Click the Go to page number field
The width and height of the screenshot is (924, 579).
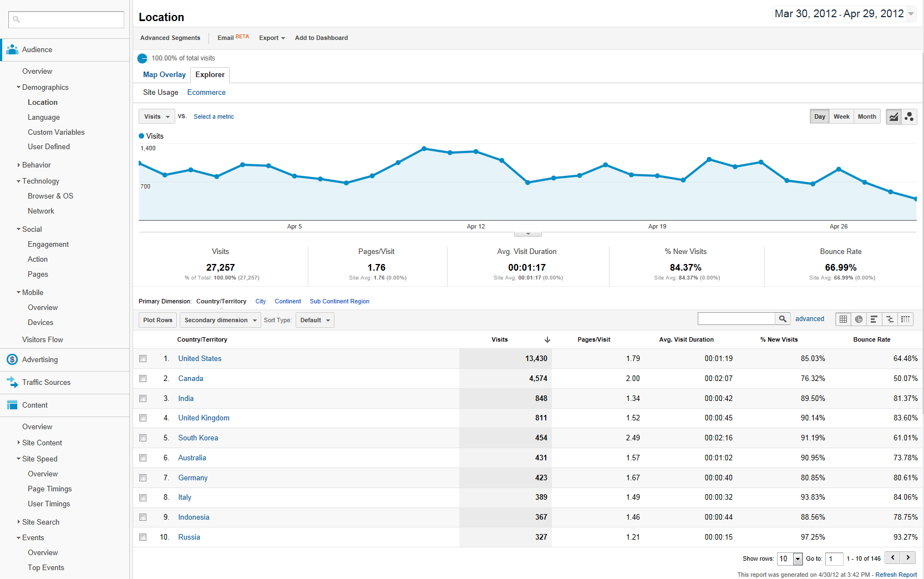click(x=834, y=559)
